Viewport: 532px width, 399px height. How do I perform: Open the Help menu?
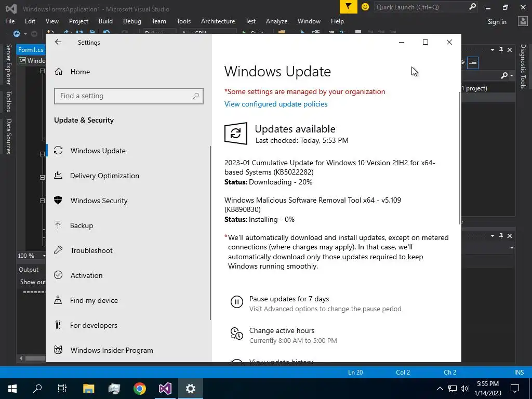(x=337, y=21)
